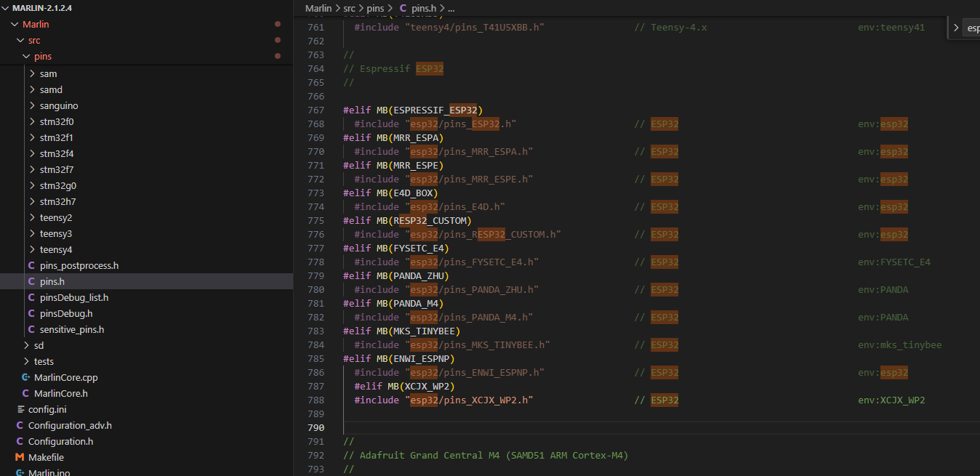This screenshot has width=980, height=476.
Task: Open Marlin.ino file
Action: click(x=49, y=472)
